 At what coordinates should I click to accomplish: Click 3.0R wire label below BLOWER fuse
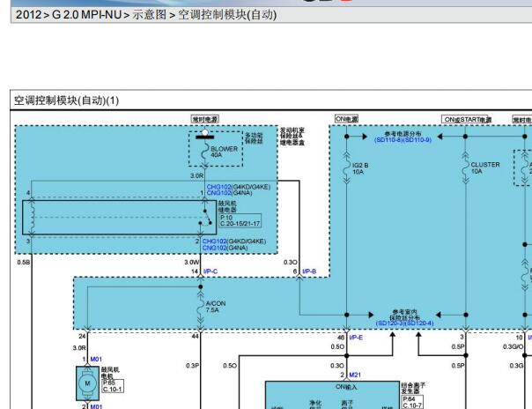pos(196,175)
